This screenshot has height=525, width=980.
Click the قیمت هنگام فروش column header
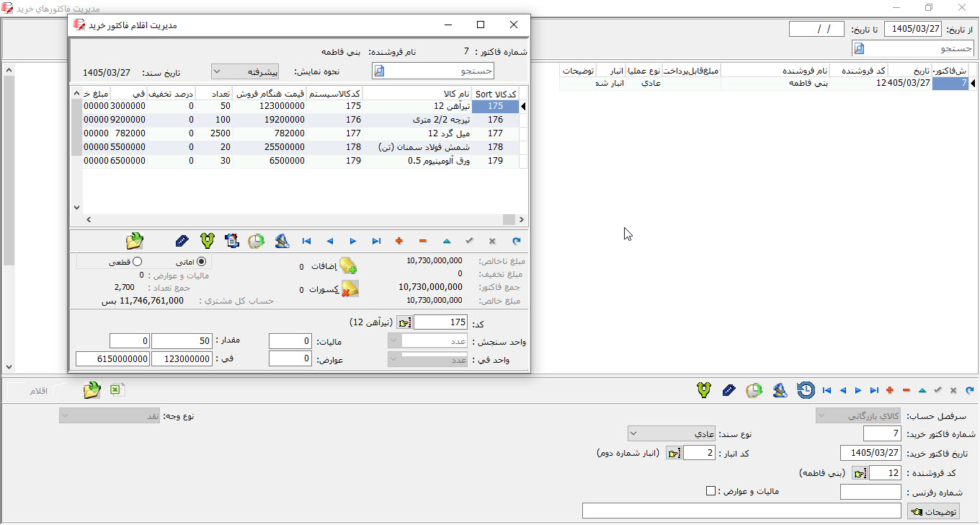[269, 94]
